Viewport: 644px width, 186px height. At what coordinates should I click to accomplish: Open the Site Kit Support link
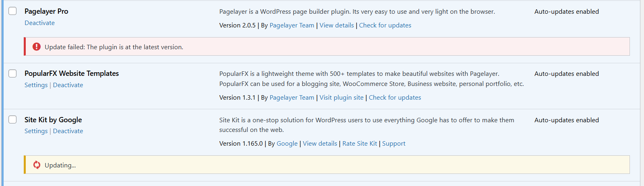394,144
